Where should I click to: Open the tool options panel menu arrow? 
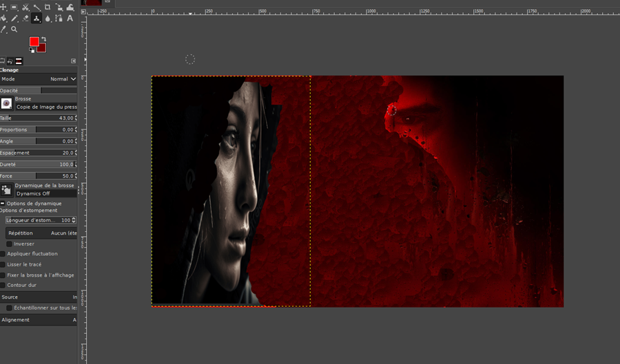[x=74, y=61]
